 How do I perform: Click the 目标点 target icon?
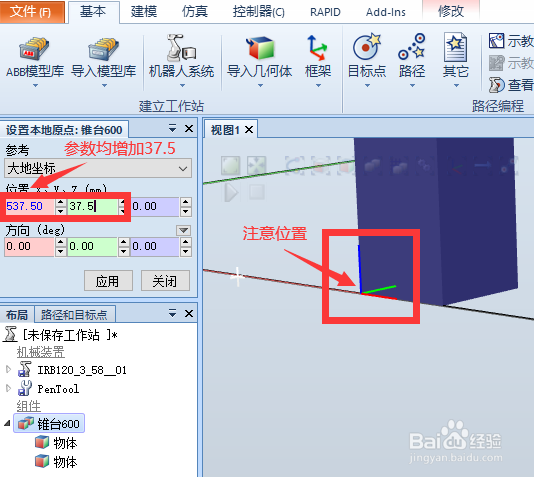[366, 47]
